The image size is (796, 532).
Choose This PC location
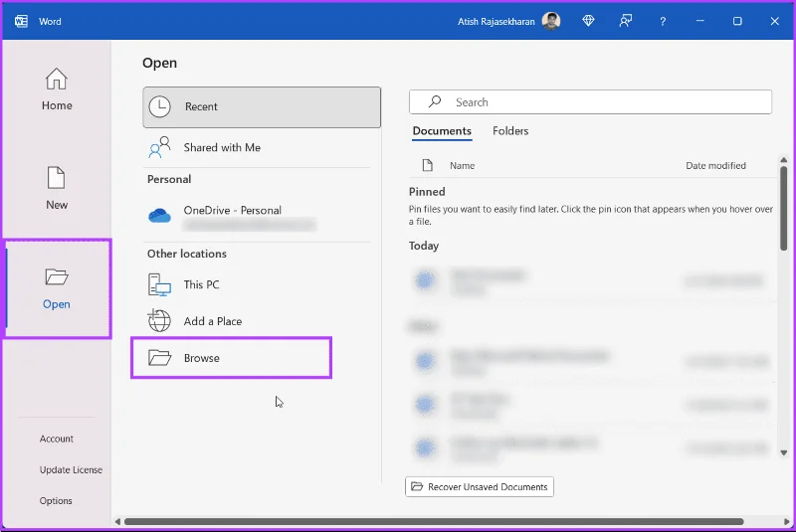tap(257, 284)
